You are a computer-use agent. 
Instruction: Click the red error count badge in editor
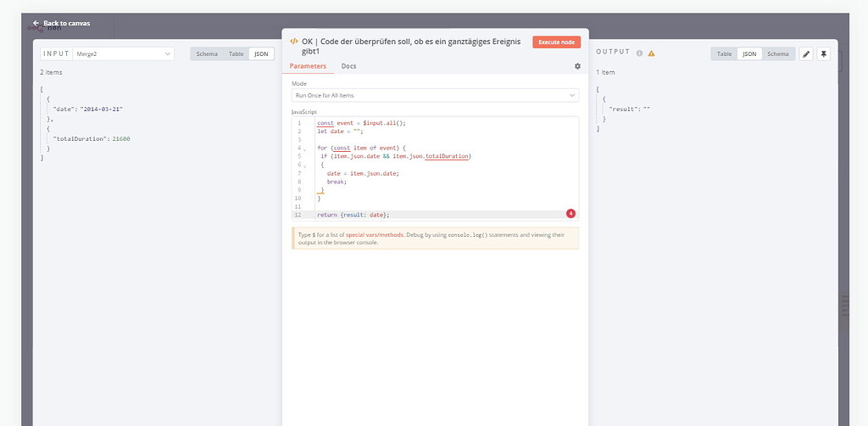570,214
